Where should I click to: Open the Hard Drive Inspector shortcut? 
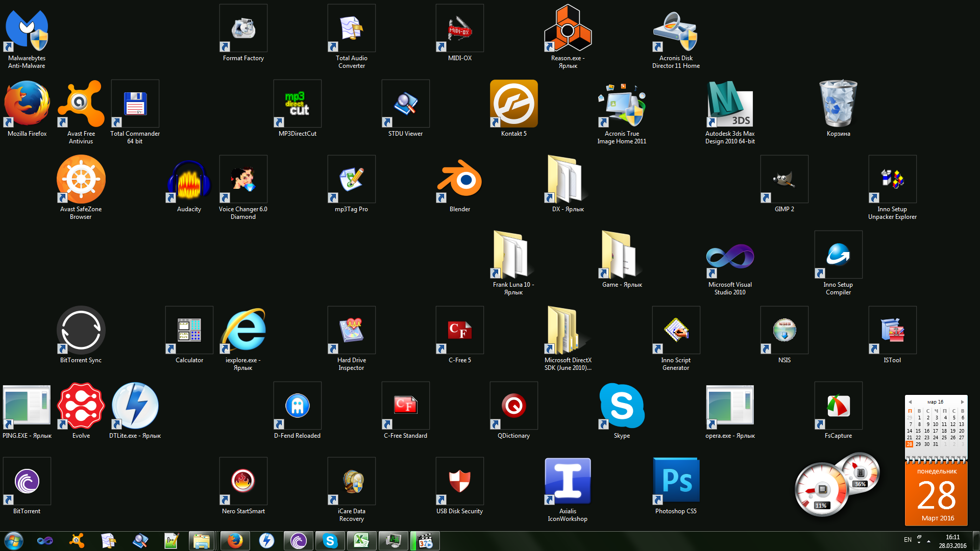click(352, 331)
